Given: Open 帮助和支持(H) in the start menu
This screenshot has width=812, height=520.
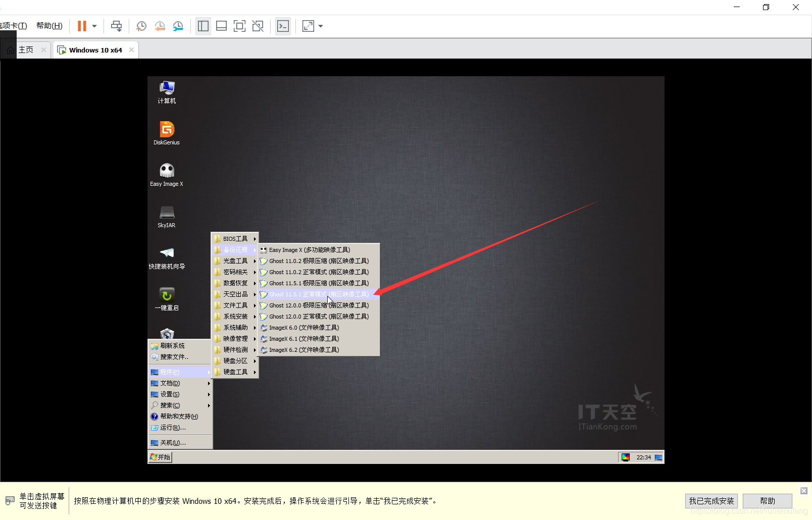Looking at the screenshot, I should pos(180,417).
